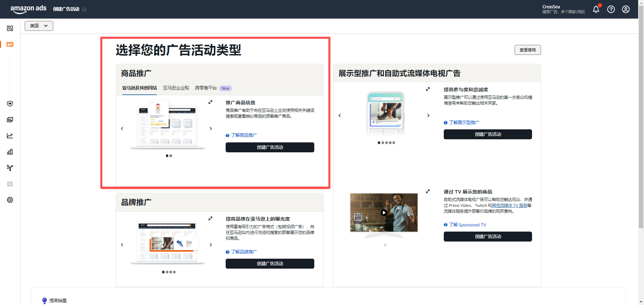This screenshot has height=305, width=644.
Task: Open the 美国 country dropdown
Action: point(39,26)
